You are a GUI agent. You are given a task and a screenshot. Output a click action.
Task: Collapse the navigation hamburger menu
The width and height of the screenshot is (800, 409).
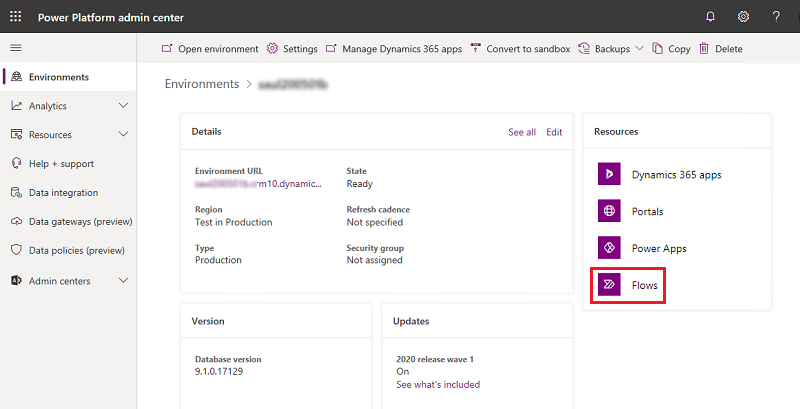pyautogui.click(x=16, y=48)
